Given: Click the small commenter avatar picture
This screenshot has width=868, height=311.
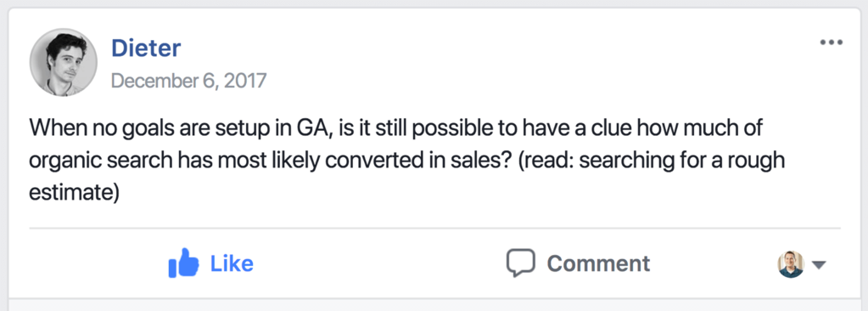Looking at the screenshot, I should (791, 264).
